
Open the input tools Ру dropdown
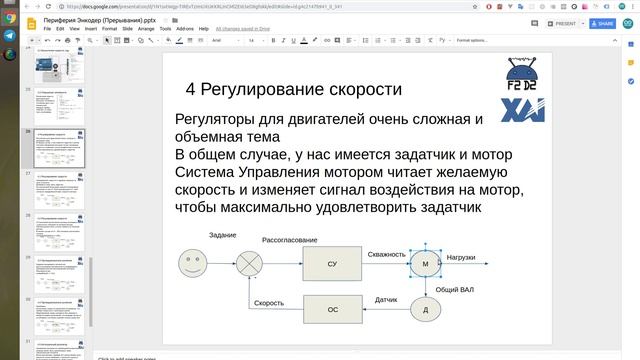coord(444,40)
